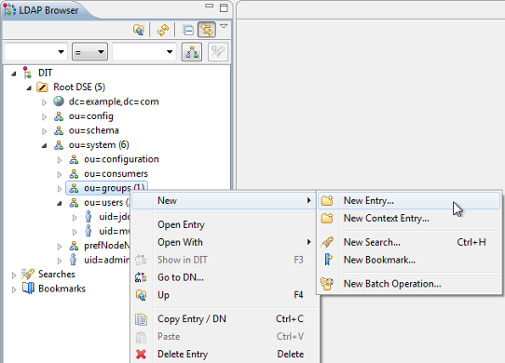Choose Go to DN... menu item
505x363 pixels.
[x=224, y=277]
